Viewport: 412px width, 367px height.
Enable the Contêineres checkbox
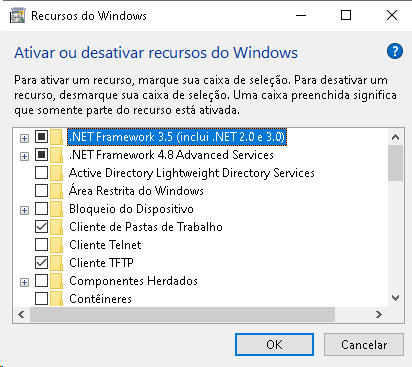coord(41,298)
